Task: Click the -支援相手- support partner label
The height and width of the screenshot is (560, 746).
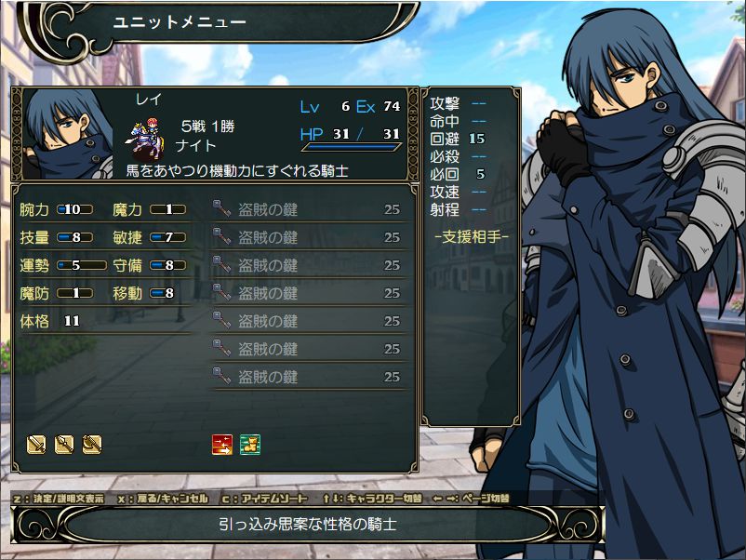Action: (x=471, y=236)
